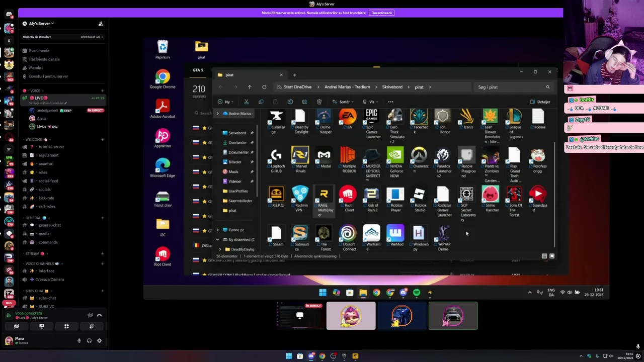Click Adobe Acrobat desktop icon in stream
This screenshot has width=644, height=362.
tap(163, 109)
